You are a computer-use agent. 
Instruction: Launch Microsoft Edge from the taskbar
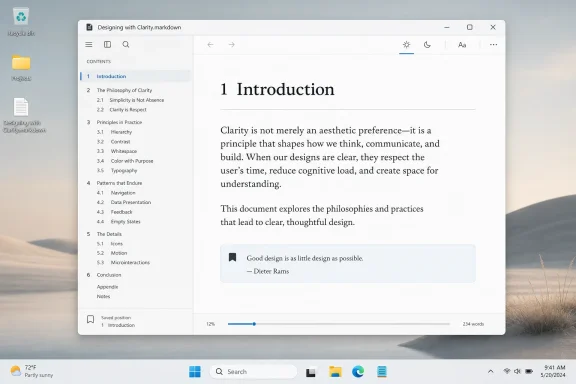[358, 372]
